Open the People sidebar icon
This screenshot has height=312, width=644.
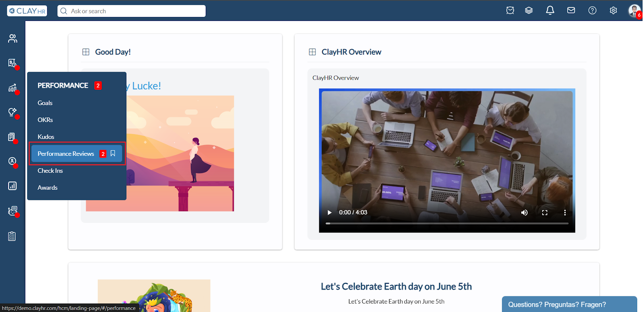tap(12, 38)
